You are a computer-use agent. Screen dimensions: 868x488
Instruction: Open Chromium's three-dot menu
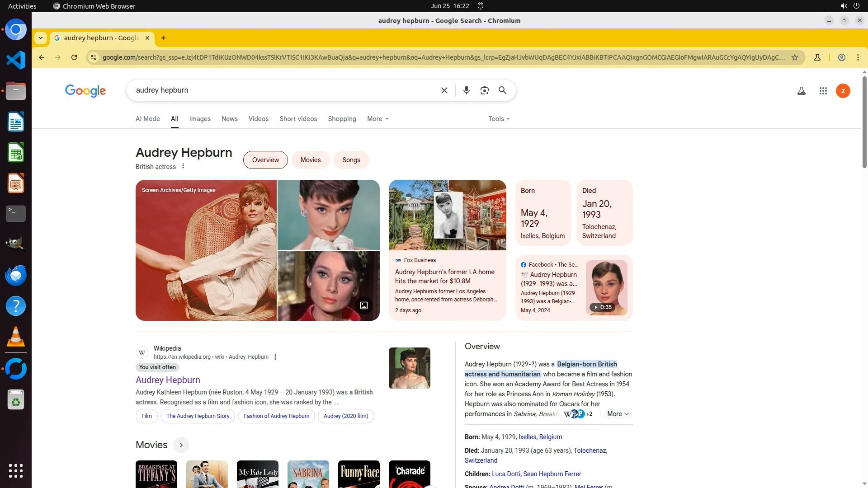858,57
